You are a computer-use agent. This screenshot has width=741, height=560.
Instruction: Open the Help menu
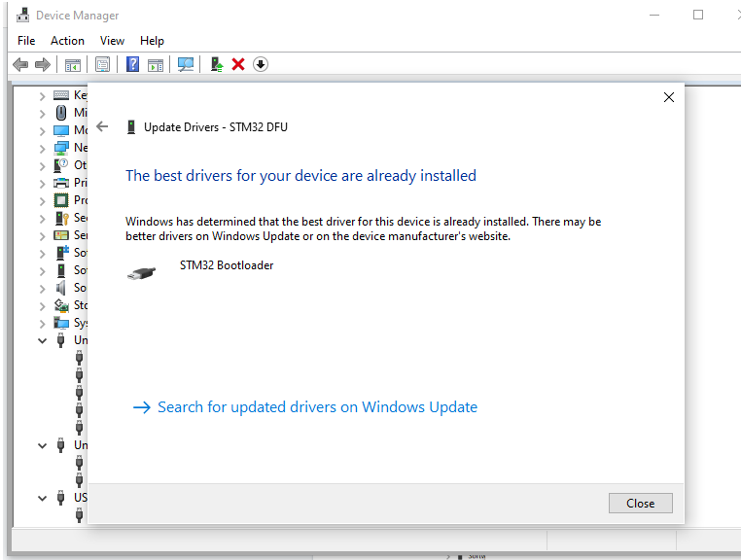pyautogui.click(x=152, y=41)
